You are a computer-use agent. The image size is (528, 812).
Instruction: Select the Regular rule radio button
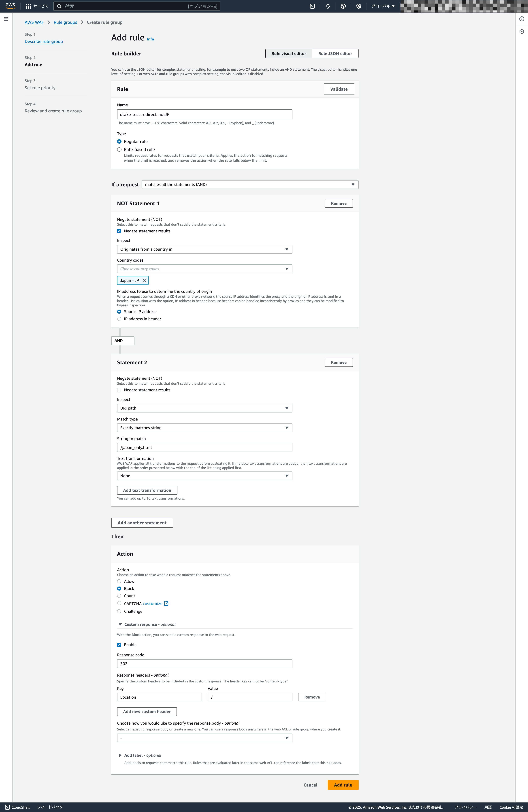click(x=119, y=142)
